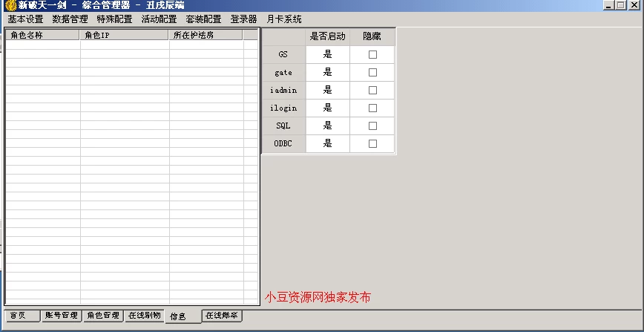Click the 是 value in the ilogin row
The height and width of the screenshot is (332, 644).
pos(327,108)
